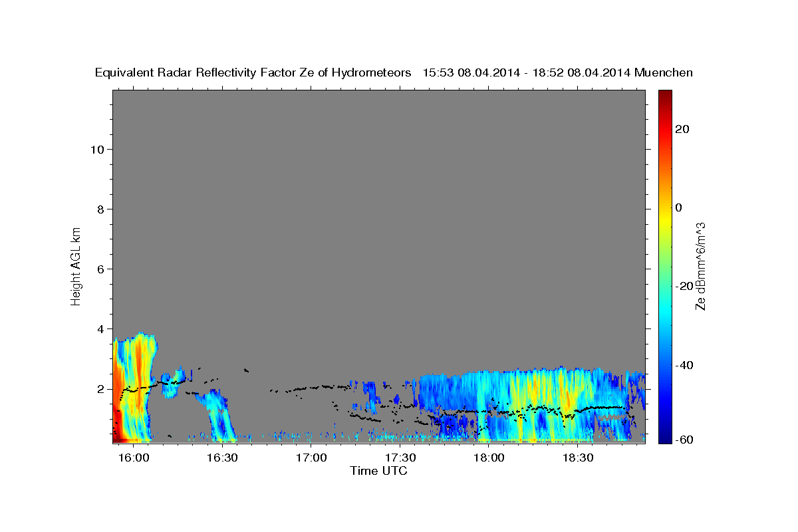
Task: Click the 16:30 time tick label
Action: coord(222,458)
